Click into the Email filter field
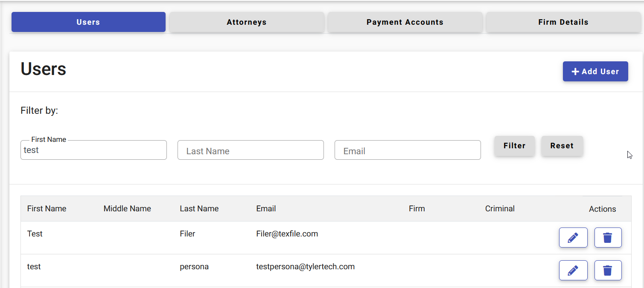Screen dimensions: 644x288 [x=408, y=150]
